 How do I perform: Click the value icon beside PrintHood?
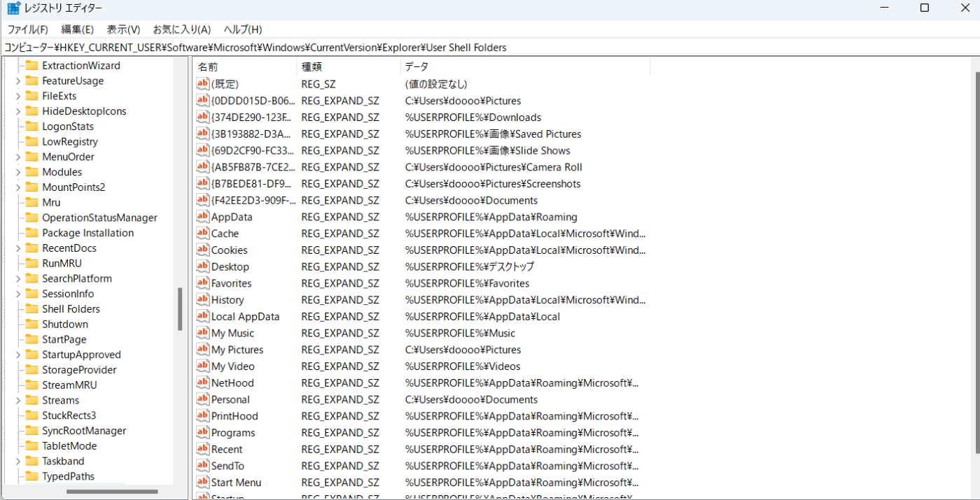(x=203, y=416)
